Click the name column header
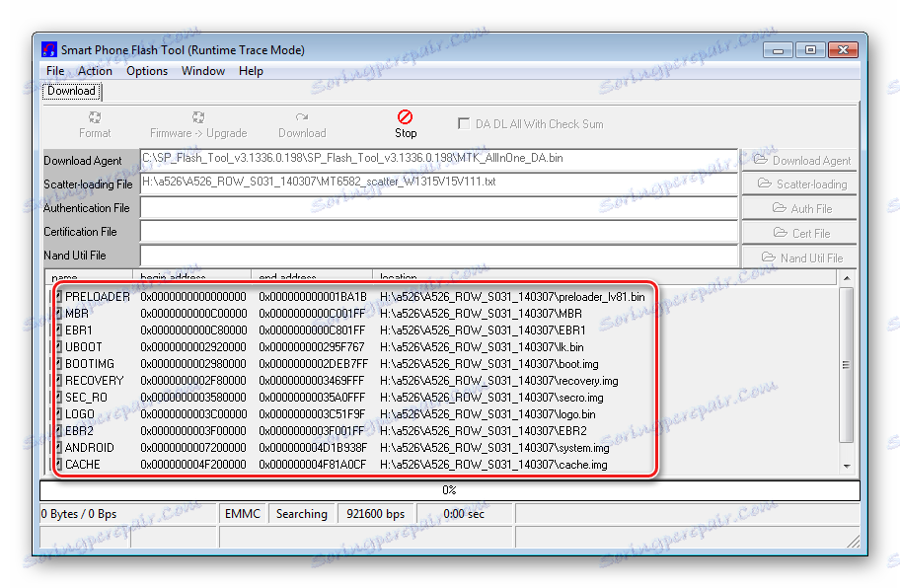900x588 pixels. click(89, 277)
